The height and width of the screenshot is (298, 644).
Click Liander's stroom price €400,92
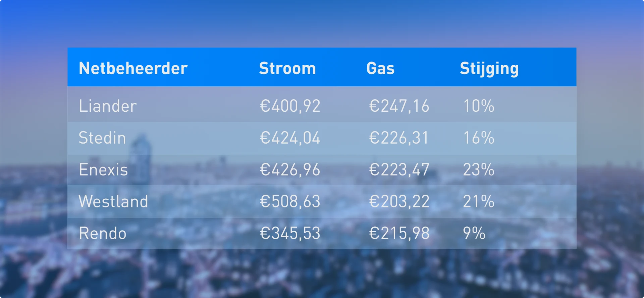tap(290, 106)
